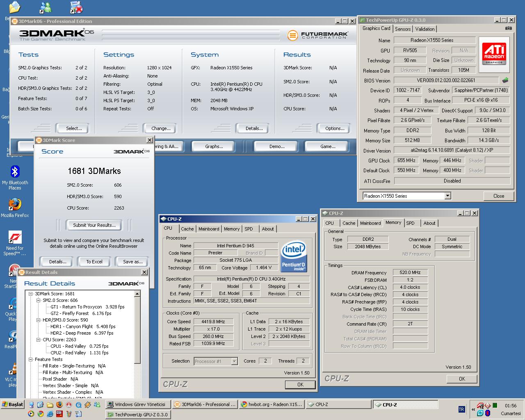Click the Futuremark logo in 3DMark06
The height and width of the screenshot is (420, 525).
[x=318, y=35]
